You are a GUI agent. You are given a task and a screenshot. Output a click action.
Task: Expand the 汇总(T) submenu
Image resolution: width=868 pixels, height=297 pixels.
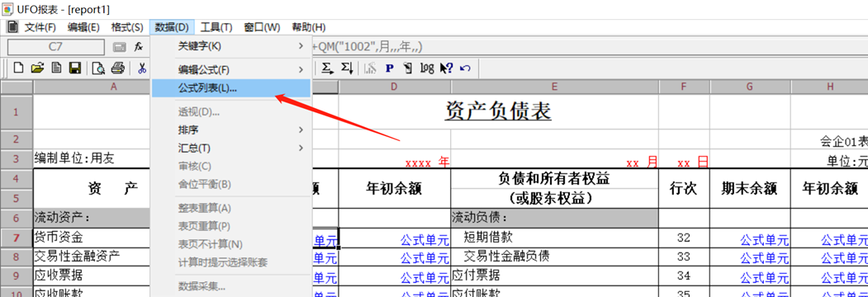231,148
